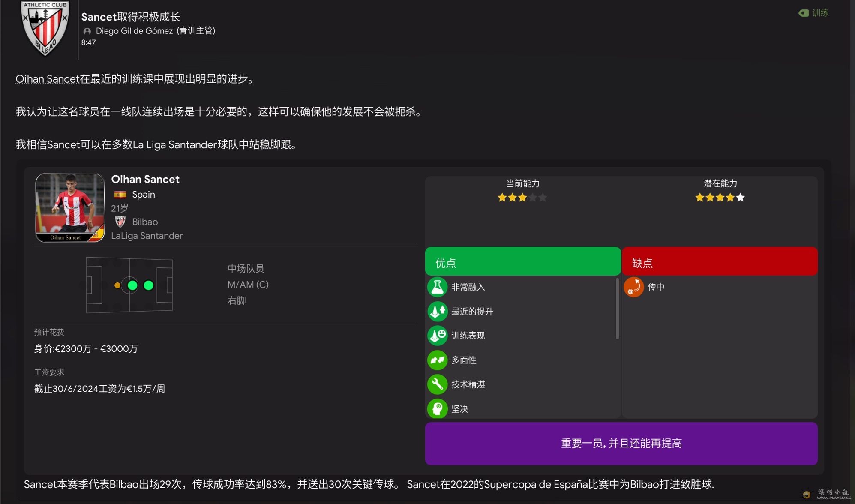This screenshot has width=855, height=504.
Task: Click the staff person icon beside Diego Gil
Action: (x=87, y=31)
